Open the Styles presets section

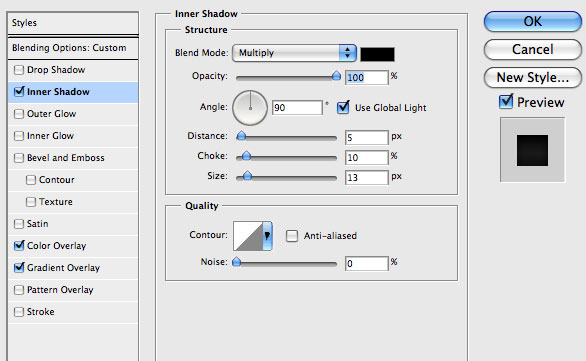coord(73,23)
